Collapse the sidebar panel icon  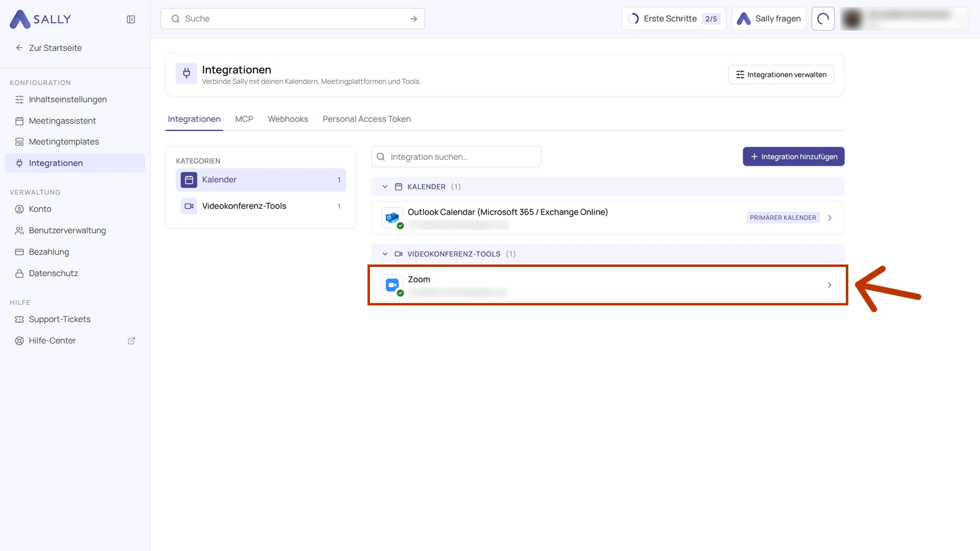[131, 20]
